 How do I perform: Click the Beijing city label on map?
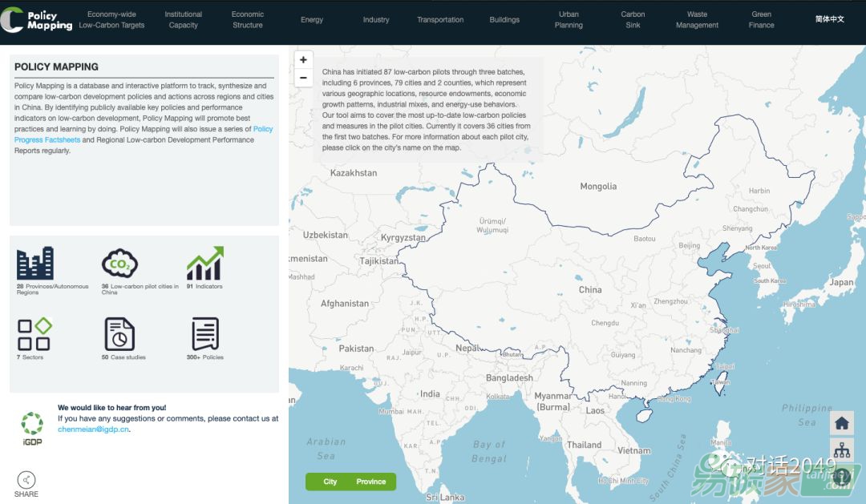click(x=689, y=246)
